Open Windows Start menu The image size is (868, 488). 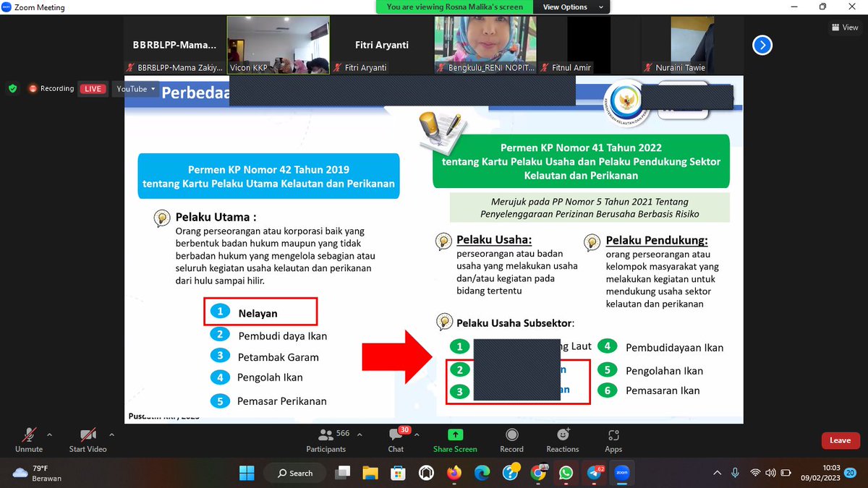point(247,473)
